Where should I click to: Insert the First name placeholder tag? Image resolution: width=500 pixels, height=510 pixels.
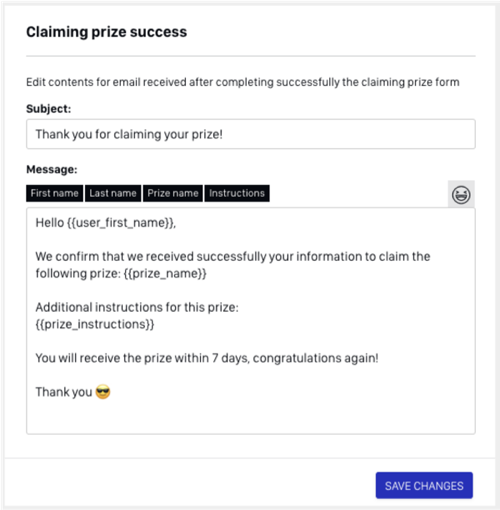click(54, 193)
